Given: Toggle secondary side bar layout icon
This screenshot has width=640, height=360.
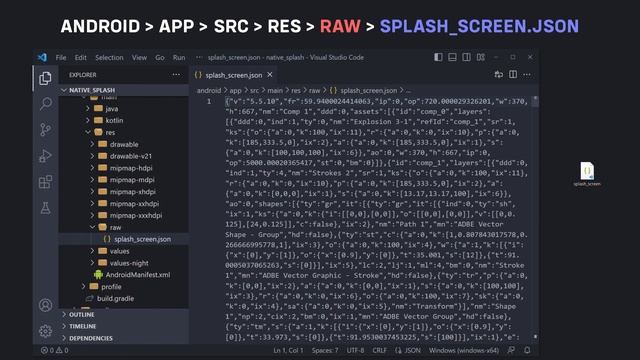Looking at the screenshot, I should coord(466,57).
